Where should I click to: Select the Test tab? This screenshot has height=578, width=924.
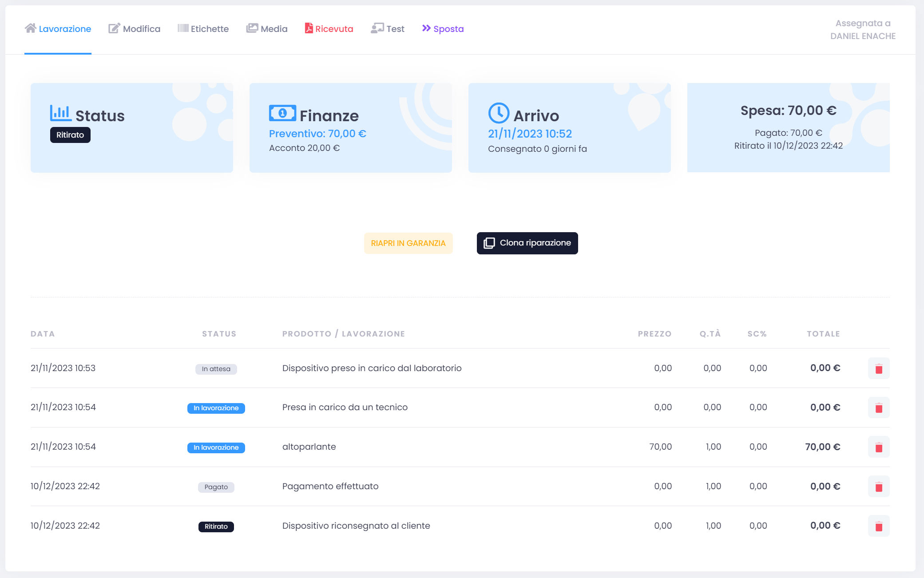point(388,29)
